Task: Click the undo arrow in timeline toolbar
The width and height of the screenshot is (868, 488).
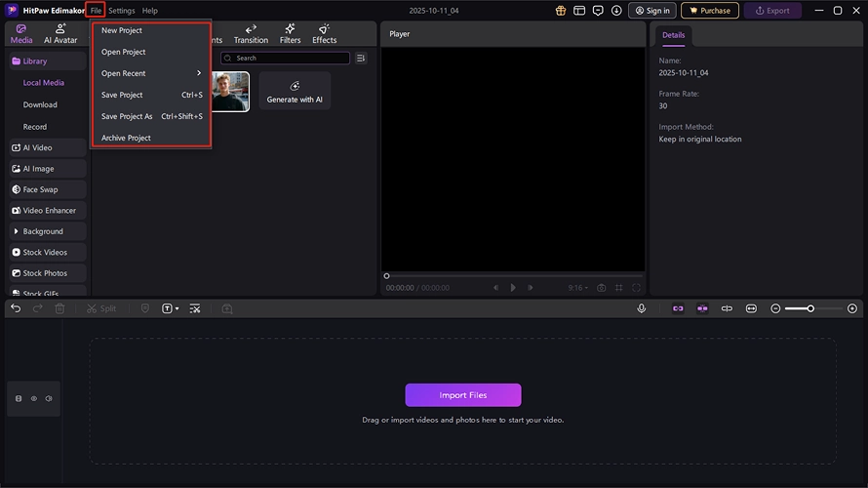Action: [x=16, y=308]
